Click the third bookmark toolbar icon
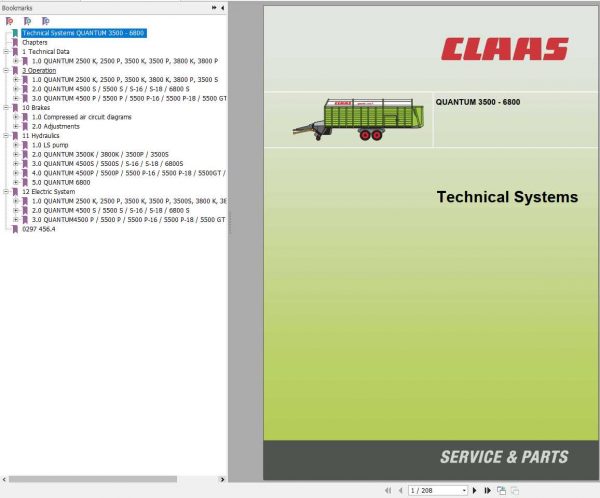600x498 pixels. (46, 21)
